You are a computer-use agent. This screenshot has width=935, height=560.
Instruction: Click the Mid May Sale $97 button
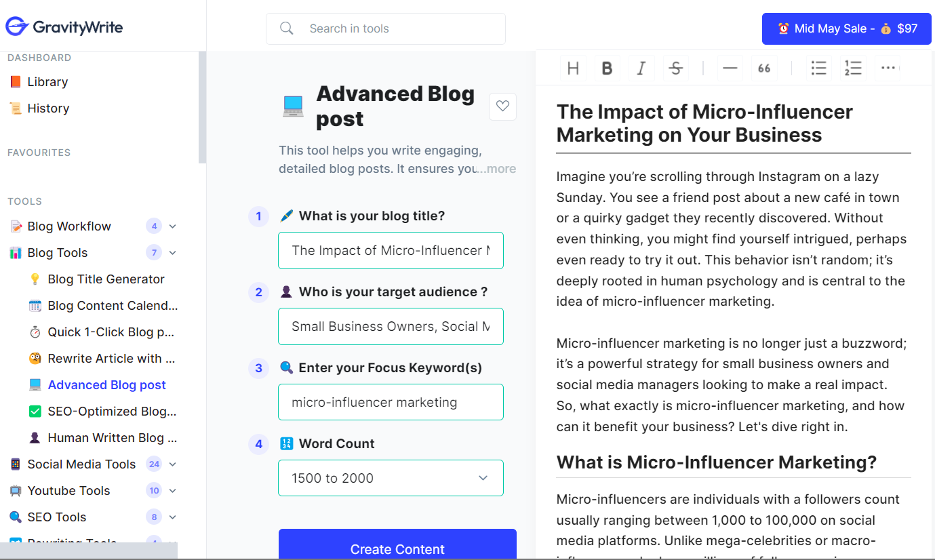(846, 28)
